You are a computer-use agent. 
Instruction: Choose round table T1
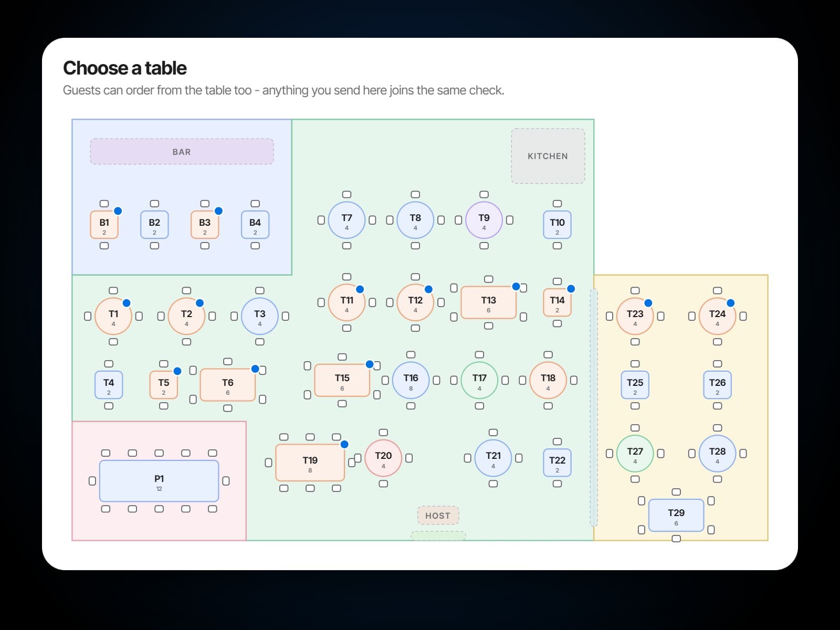pos(113,316)
